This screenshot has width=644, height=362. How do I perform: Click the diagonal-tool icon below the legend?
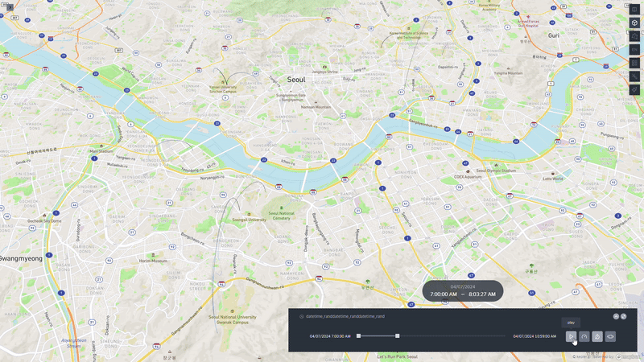click(634, 76)
